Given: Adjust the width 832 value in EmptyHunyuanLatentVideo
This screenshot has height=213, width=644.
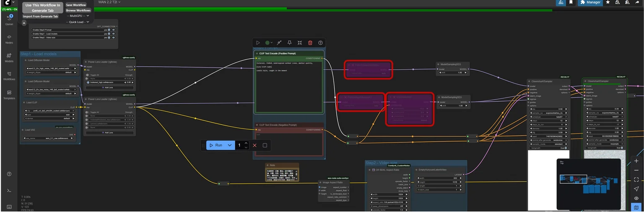Looking at the screenshot, I should point(440,178).
